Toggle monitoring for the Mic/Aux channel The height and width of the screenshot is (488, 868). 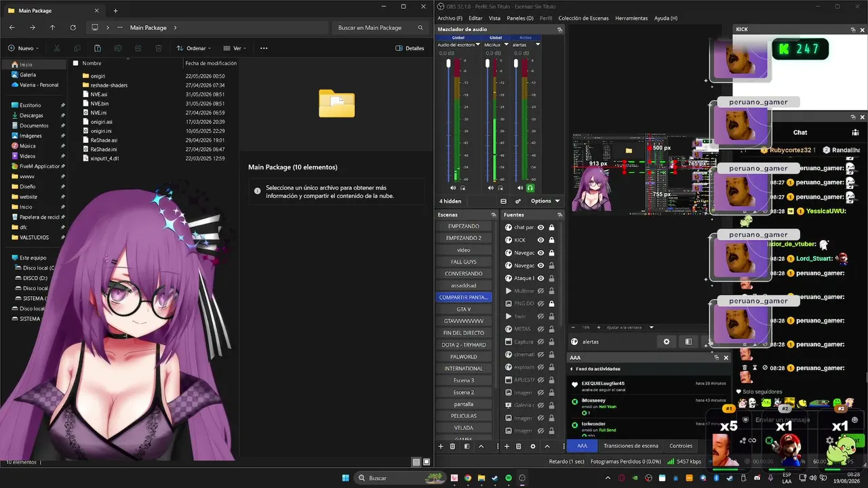(501, 188)
